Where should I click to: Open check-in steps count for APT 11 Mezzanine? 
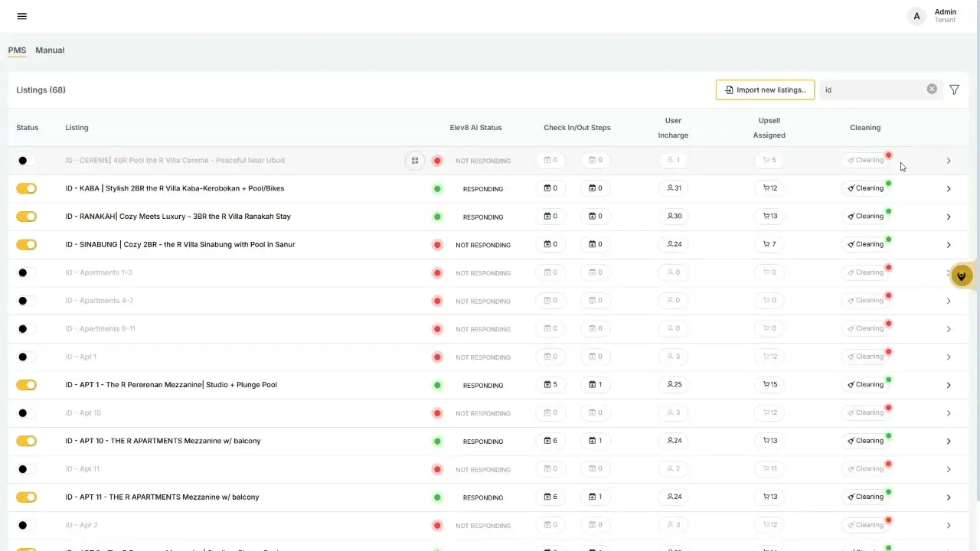point(550,497)
